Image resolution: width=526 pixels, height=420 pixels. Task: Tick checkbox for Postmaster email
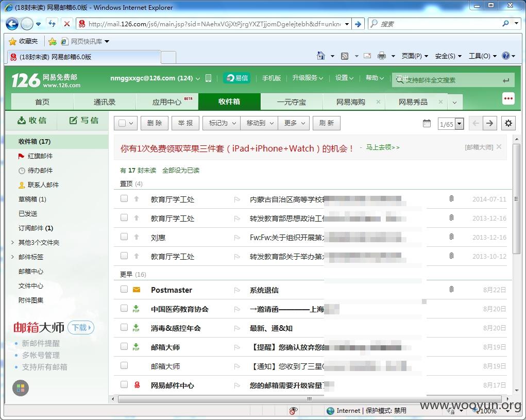coord(124,289)
